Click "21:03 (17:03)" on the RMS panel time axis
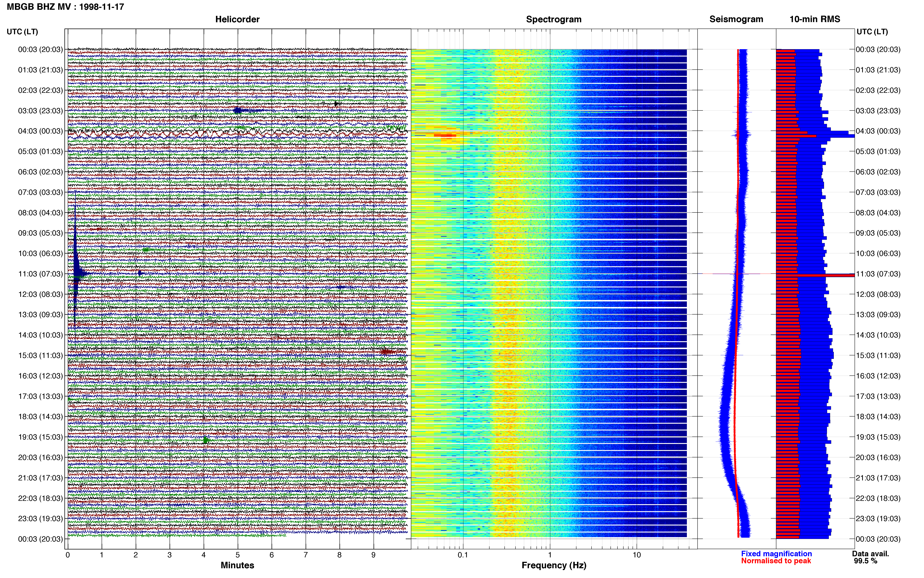924x578 pixels. click(x=878, y=478)
